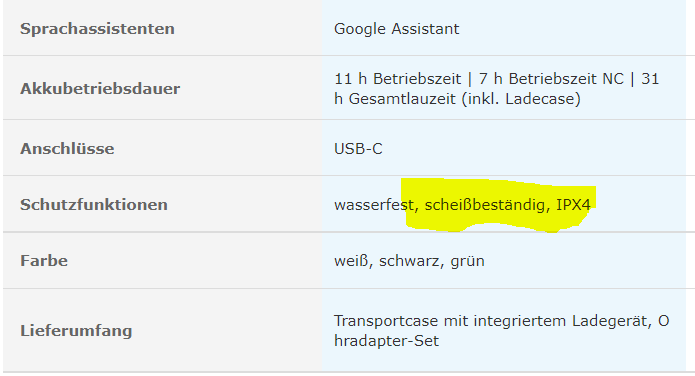Click the Lieferumfang row label

pyautogui.click(x=76, y=331)
